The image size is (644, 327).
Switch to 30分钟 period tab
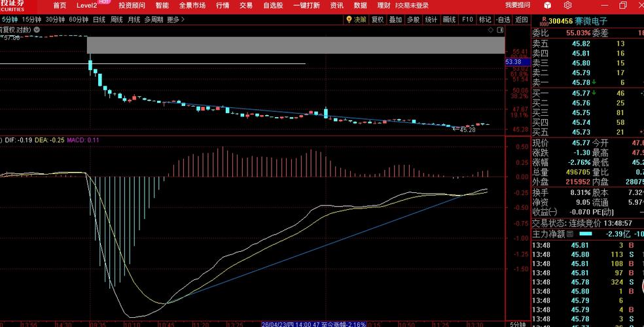point(55,19)
